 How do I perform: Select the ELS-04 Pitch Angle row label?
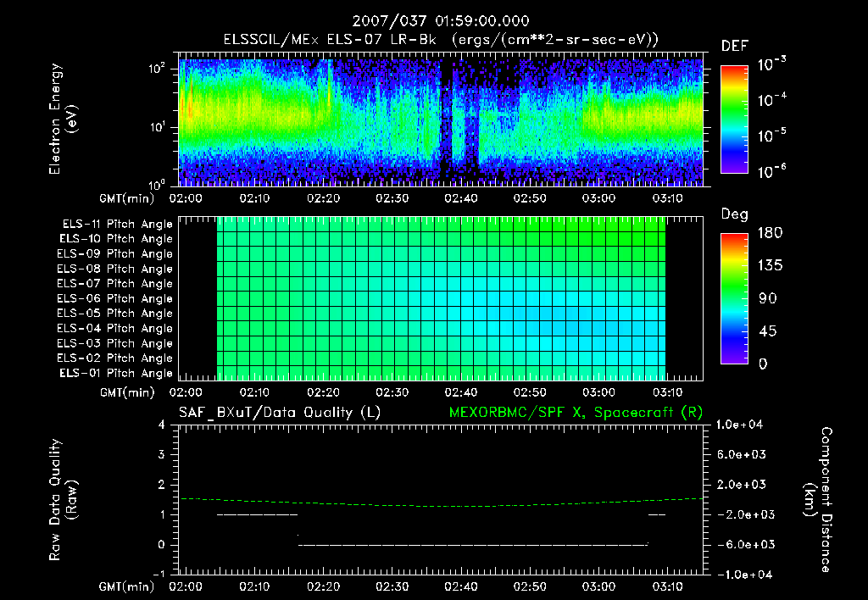coord(114,328)
